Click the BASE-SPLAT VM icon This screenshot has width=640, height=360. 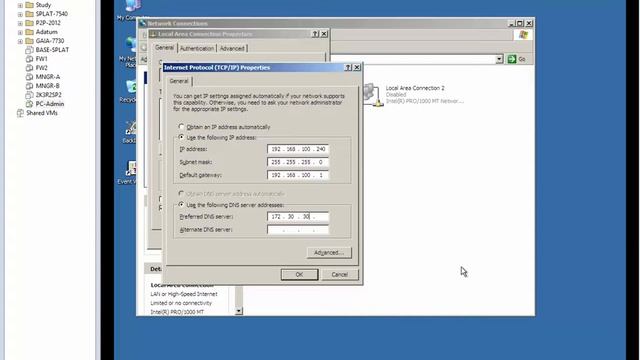coord(29,50)
